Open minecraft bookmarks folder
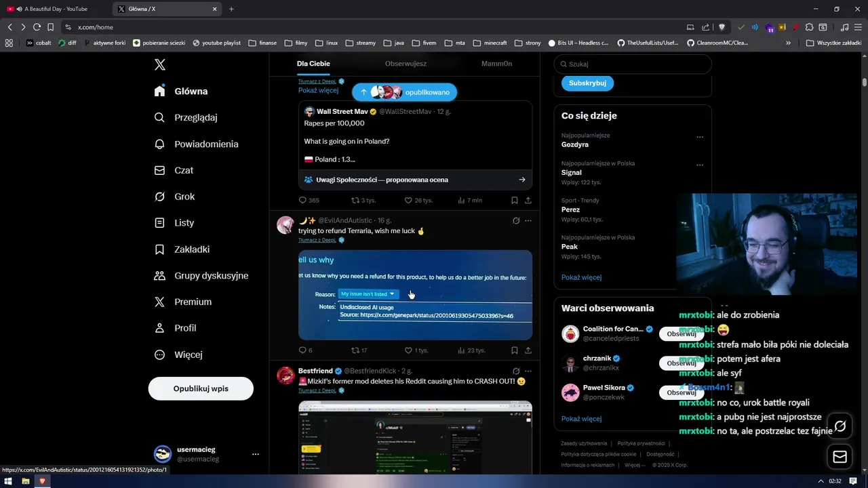868x488 pixels. click(490, 43)
